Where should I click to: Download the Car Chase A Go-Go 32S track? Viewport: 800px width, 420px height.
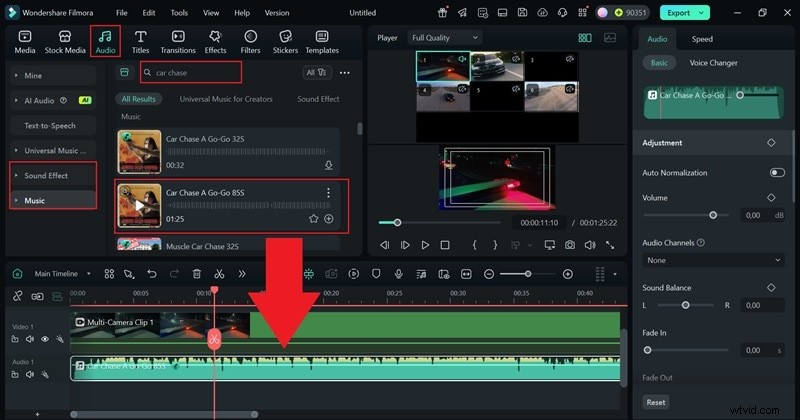point(328,165)
